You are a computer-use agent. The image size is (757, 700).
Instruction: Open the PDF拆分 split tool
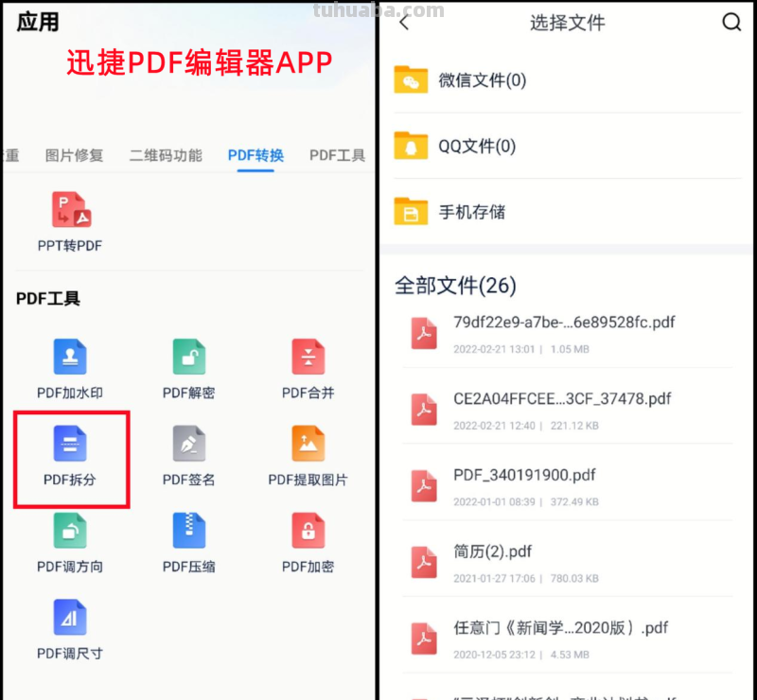(70, 456)
